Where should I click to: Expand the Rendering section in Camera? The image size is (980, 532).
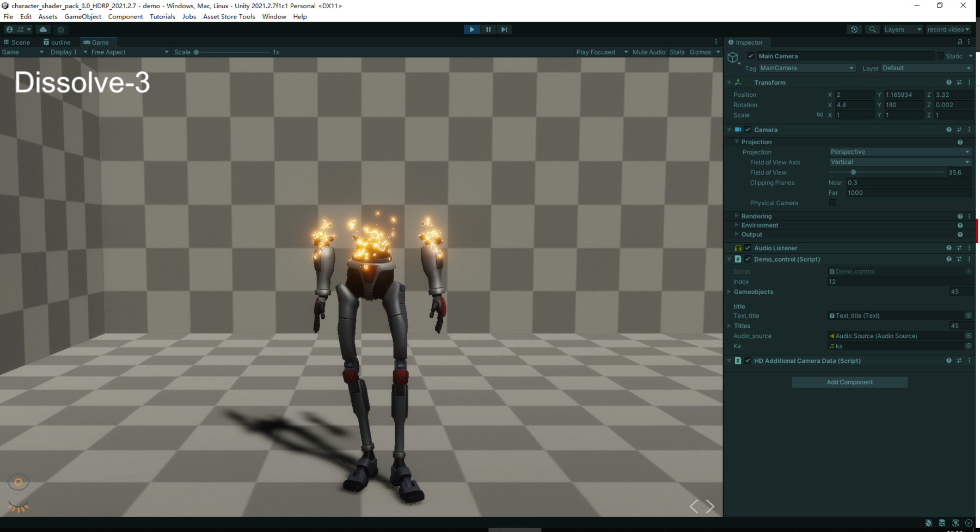click(736, 216)
